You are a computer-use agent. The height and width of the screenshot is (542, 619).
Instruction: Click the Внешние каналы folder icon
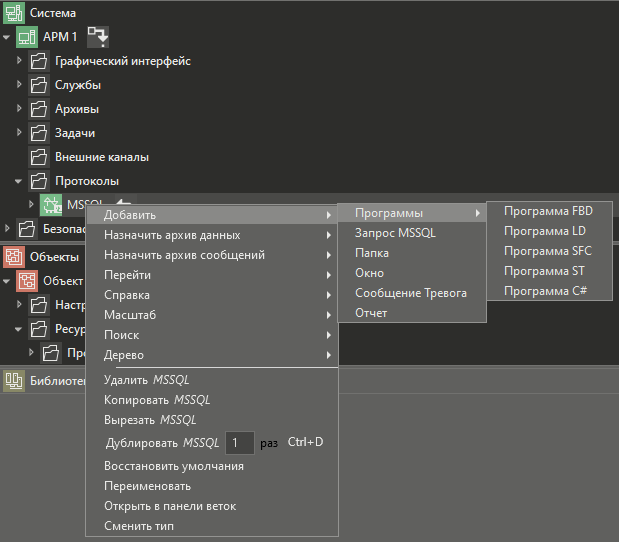(x=39, y=157)
